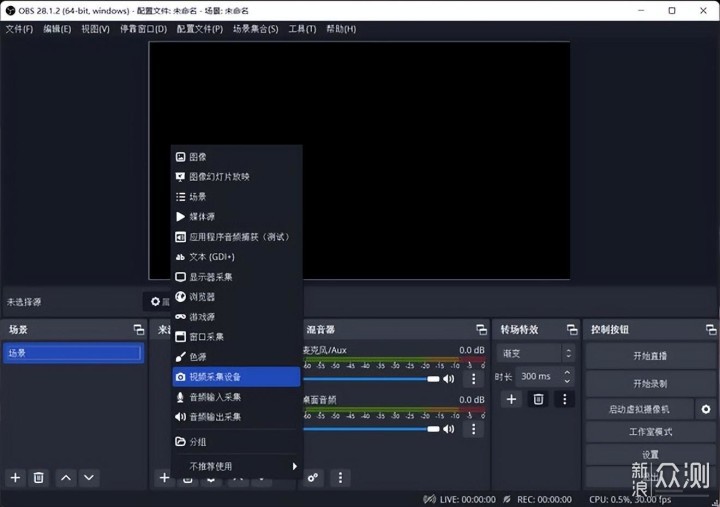720x507 pixels.
Task: Select 浏览器 source entry
Action: (x=236, y=297)
